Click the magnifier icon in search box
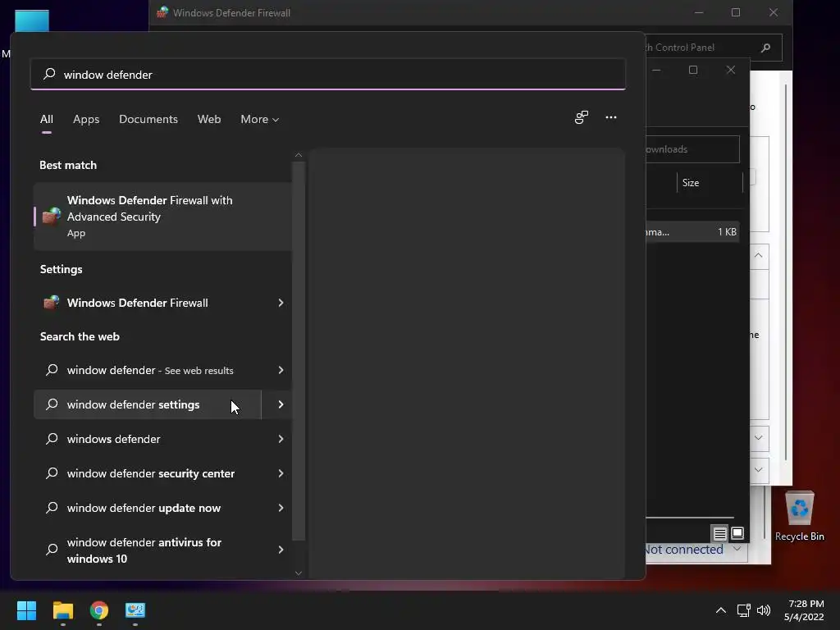 49,74
